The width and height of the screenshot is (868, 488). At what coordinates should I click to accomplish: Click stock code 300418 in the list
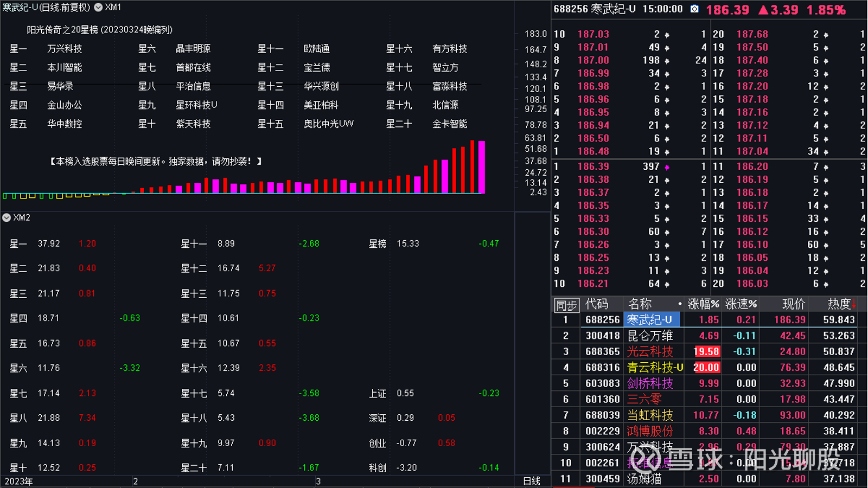(x=602, y=336)
